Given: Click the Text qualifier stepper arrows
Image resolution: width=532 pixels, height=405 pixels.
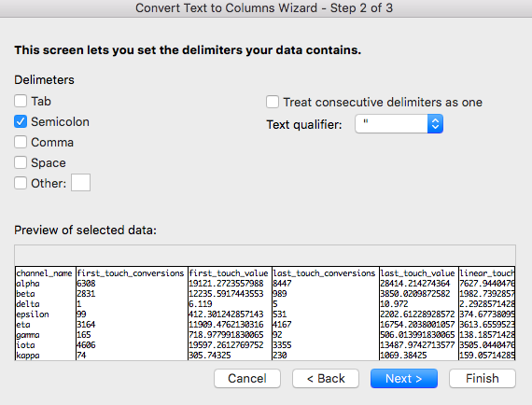Looking at the screenshot, I should (435, 124).
